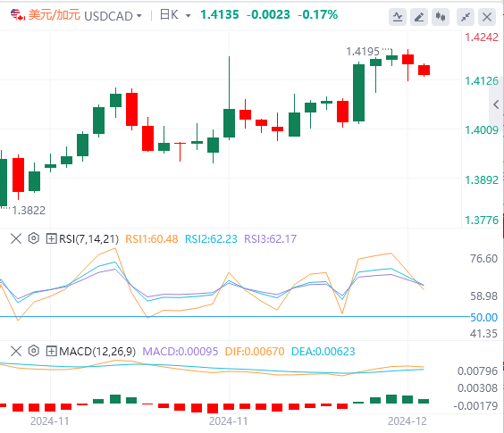Image resolution: width=504 pixels, height=433 pixels.
Task: Expand the right side panel chevron
Action: click(x=496, y=104)
